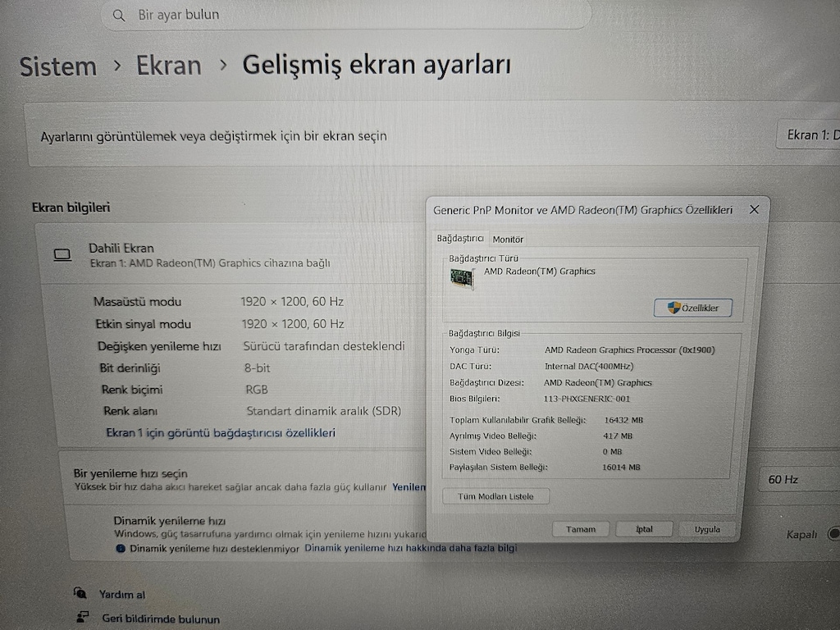Go back to Sistem in breadcrumb
Screen dimensions: 840x630
(58, 67)
